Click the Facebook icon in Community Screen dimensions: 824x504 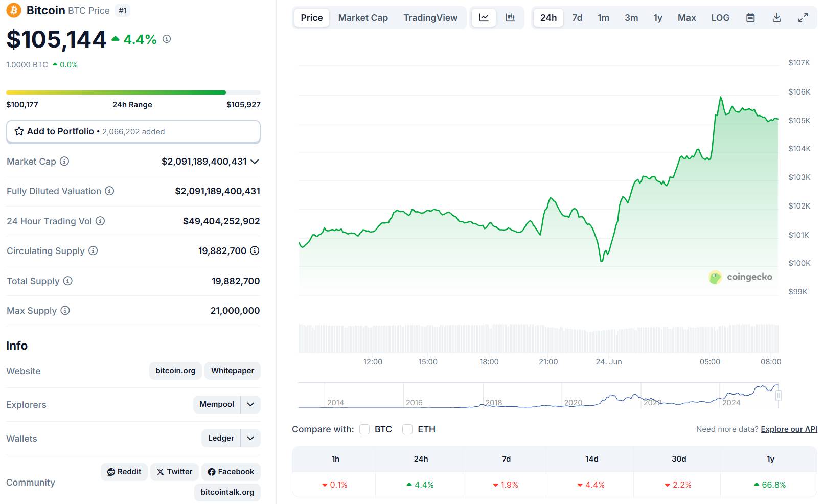(x=212, y=472)
